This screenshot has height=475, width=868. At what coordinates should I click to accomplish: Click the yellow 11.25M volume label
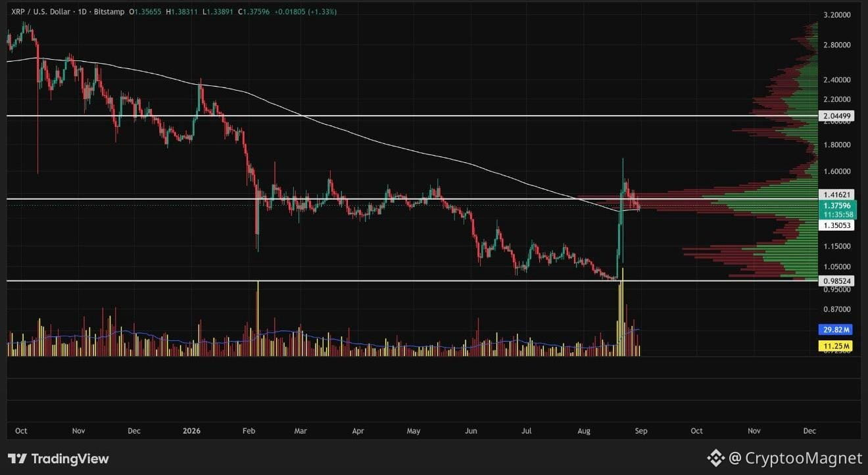coord(836,346)
